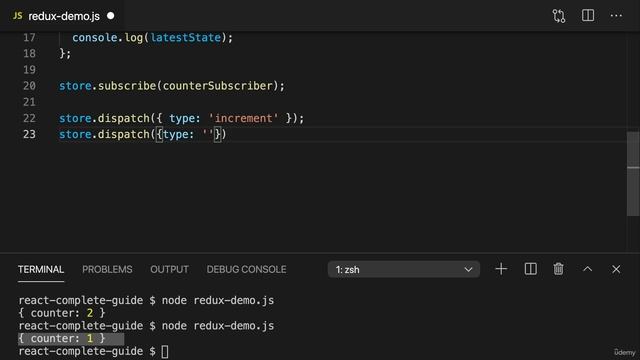Split the editor to the right

588,16
